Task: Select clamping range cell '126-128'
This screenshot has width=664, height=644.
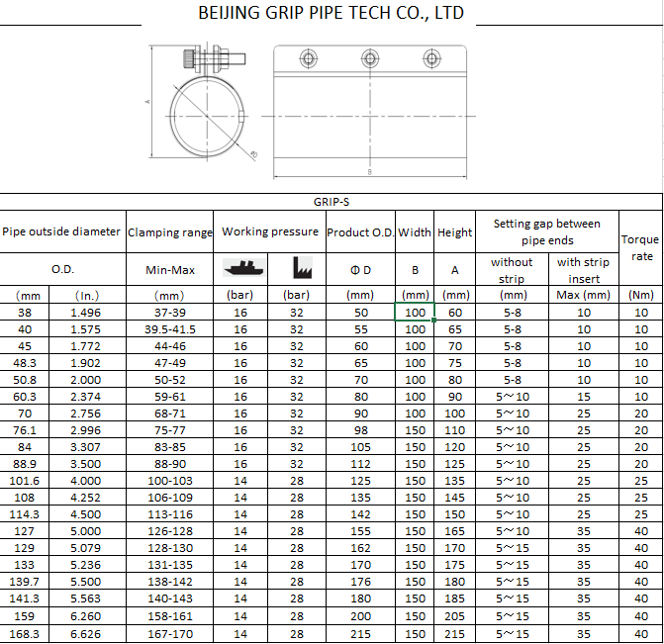Action: pos(170,531)
